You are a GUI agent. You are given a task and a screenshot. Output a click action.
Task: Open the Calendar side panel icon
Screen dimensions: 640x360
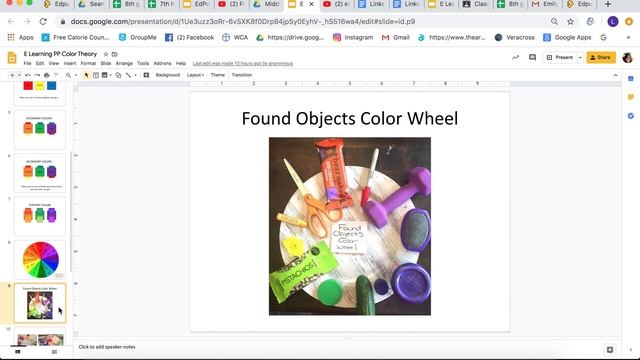(x=631, y=78)
